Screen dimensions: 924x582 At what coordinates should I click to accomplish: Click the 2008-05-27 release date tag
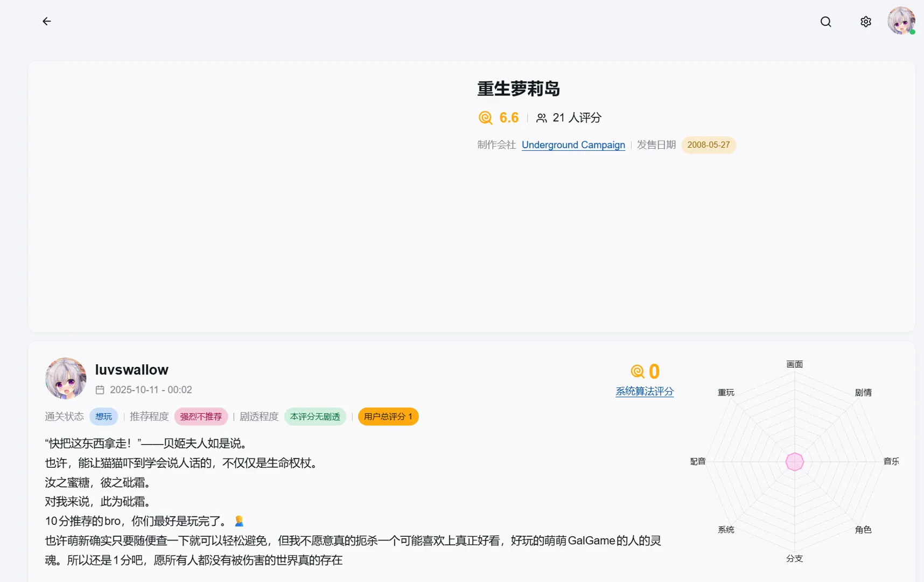point(709,145)
